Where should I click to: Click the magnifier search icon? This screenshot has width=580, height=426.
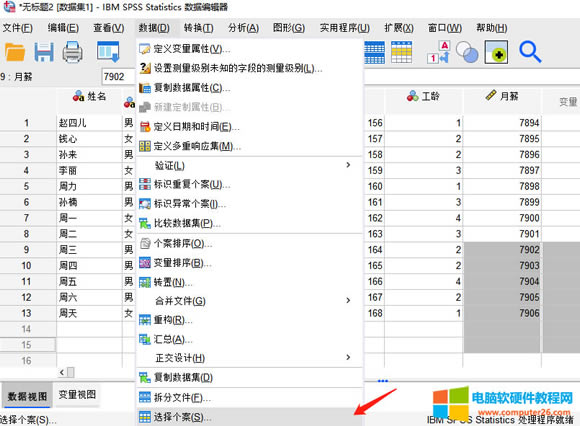click(x=530, y=52)
